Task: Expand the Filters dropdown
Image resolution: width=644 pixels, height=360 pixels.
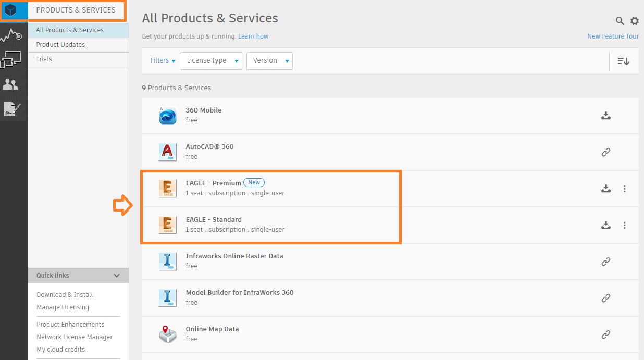Action: 163,60
